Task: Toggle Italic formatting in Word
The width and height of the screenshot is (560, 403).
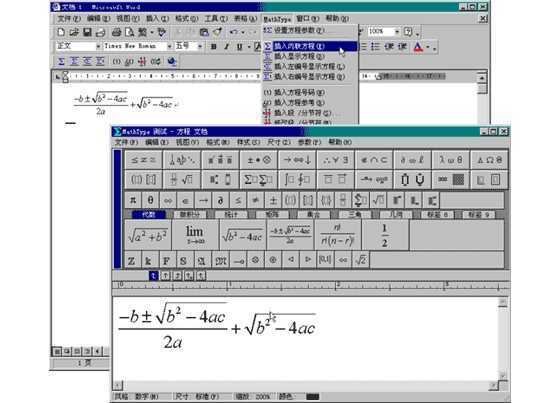Action: pyautogui.click(x=226, y=46)
